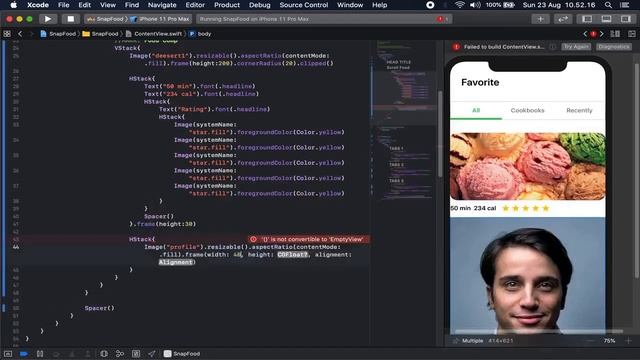Click the screen recording indicator in menu bar

click(x=430, y=5)
